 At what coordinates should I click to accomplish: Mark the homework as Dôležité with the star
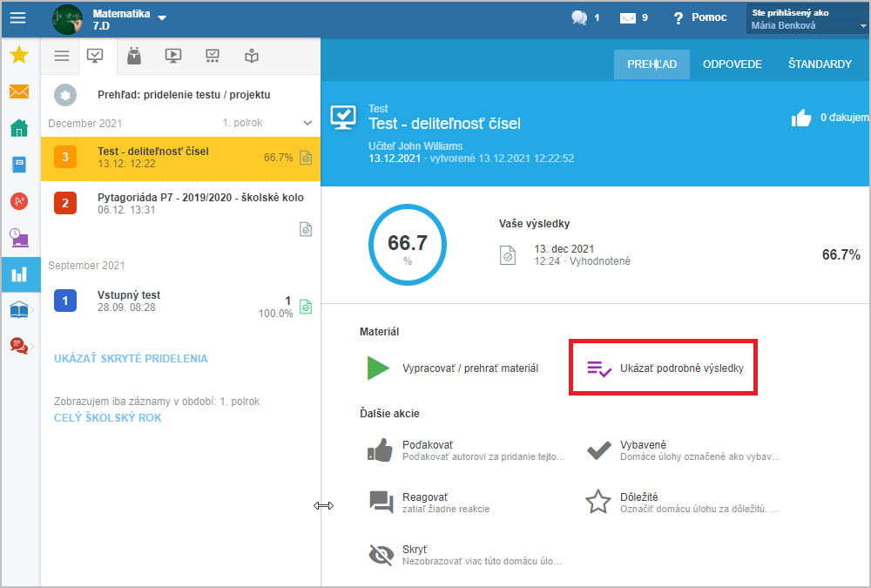coord(598,502)
